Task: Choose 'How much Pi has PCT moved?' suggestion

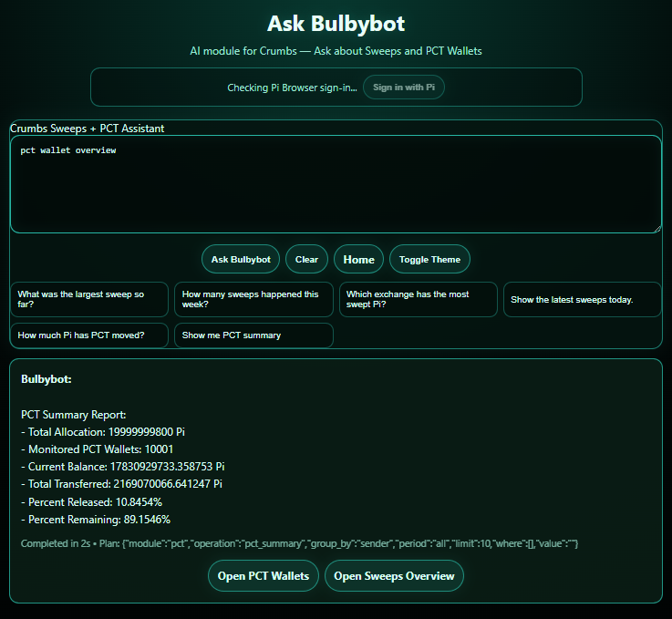Action: pyautogui.click(x=89, y=335)
